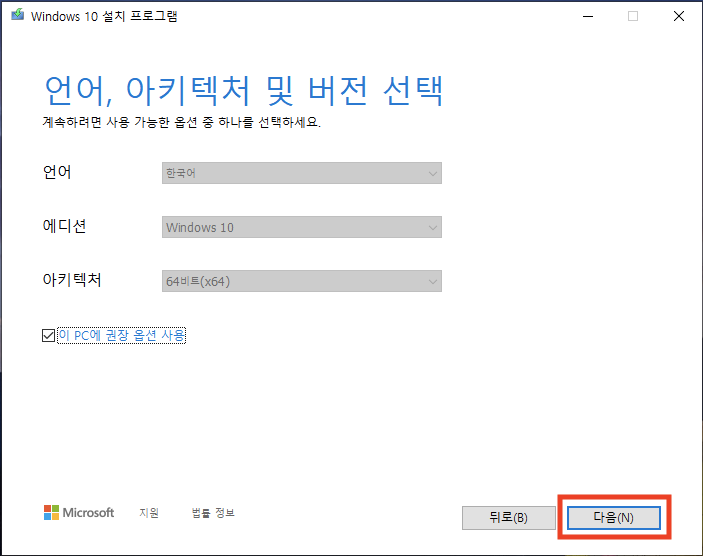703x556 pixels.
Task: Open the 에디션 dropdown showing Windows 10
Action: (302, 227)
